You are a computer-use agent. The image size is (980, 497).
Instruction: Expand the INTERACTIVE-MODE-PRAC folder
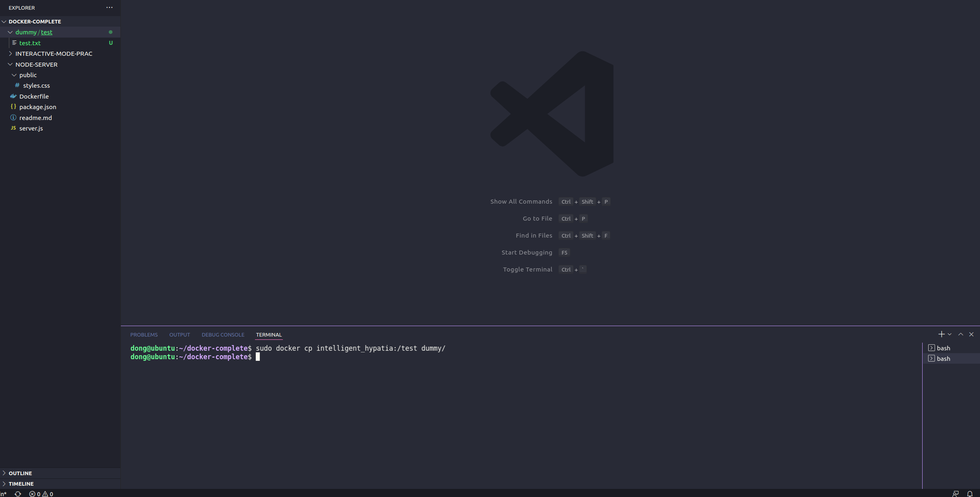coord(10,53)
